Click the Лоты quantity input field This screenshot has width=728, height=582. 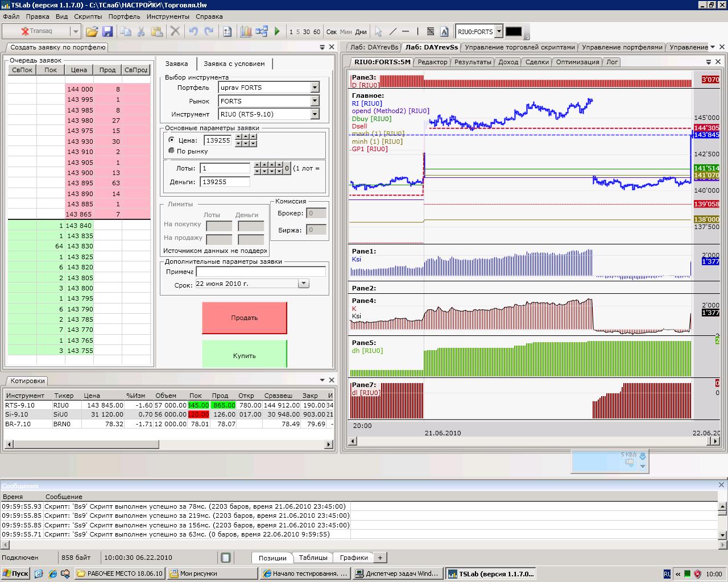[x=225, y=168]
